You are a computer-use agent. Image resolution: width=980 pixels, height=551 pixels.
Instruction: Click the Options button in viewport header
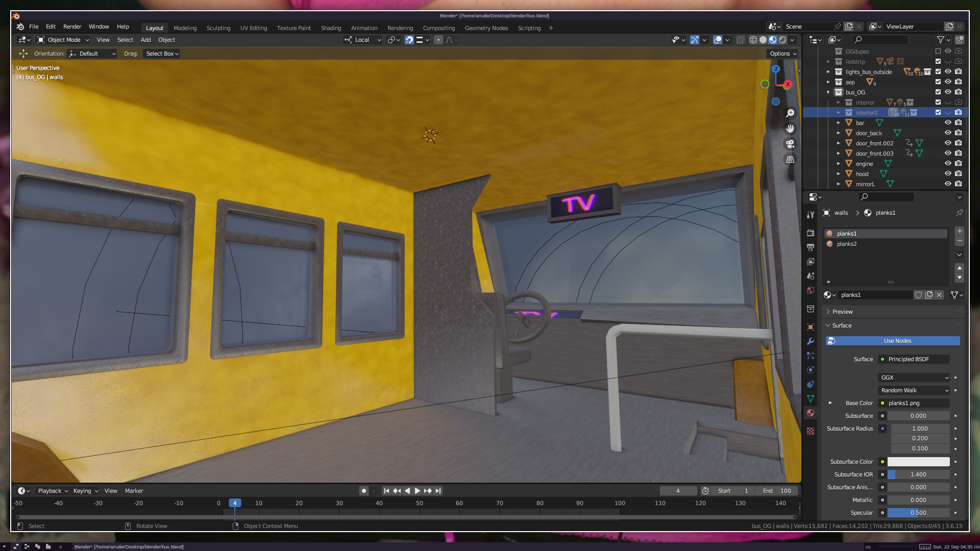783,54
